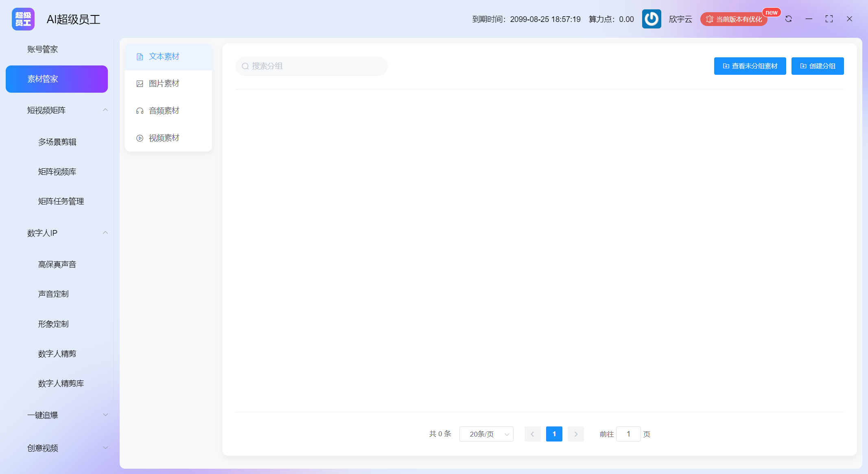
Task: Click the 创建分组 button
Action: (x=818, y=66)
